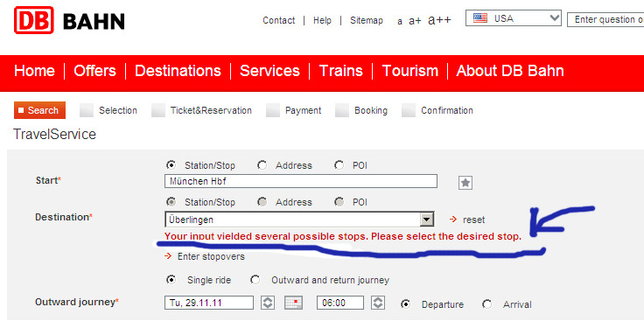The image size is (644, 321).
Task: Set the largest a++ font size
Action: [439, 20]
